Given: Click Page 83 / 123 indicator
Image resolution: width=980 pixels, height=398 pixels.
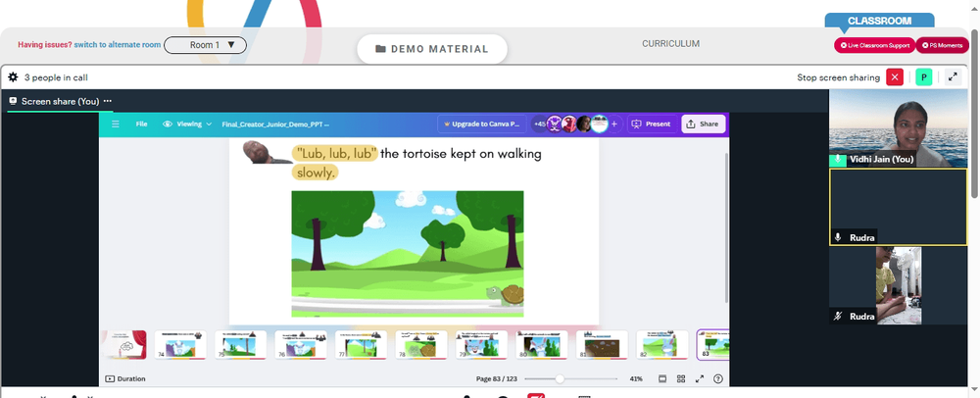Looking at the screenshot, I should coord(497,378).
